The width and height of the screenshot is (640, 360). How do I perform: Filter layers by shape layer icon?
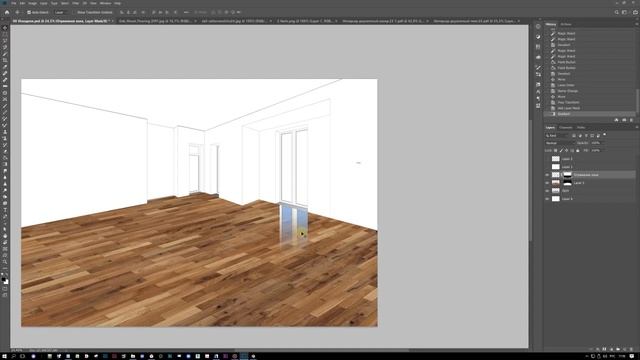click(592, 136)
